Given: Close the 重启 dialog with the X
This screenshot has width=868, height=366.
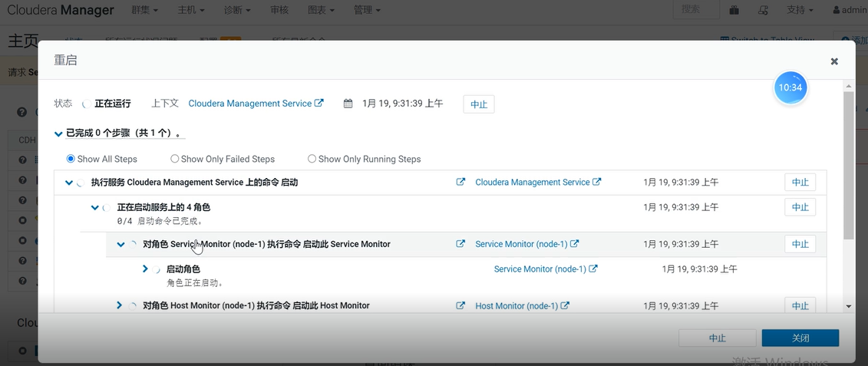Looking at the screenshot, I should point(834,61).
